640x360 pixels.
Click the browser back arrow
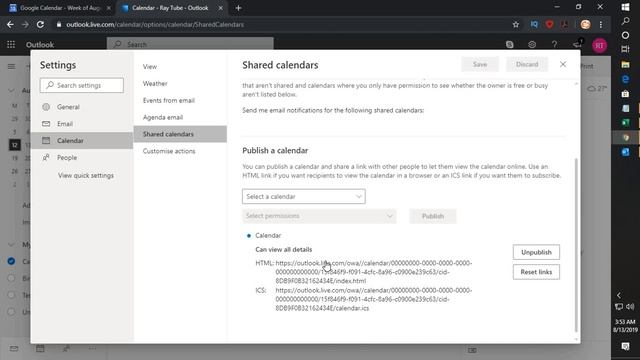[10, 24]
